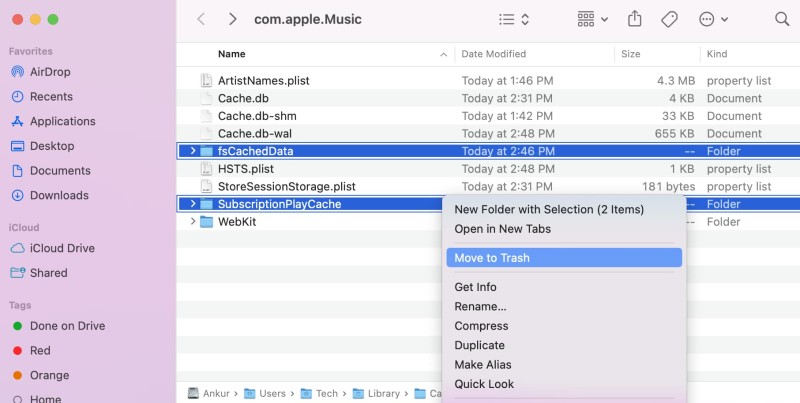Viewport: 800px width, 403px height.
Task: Choose Move to Trash
Action: coord(564,258)
